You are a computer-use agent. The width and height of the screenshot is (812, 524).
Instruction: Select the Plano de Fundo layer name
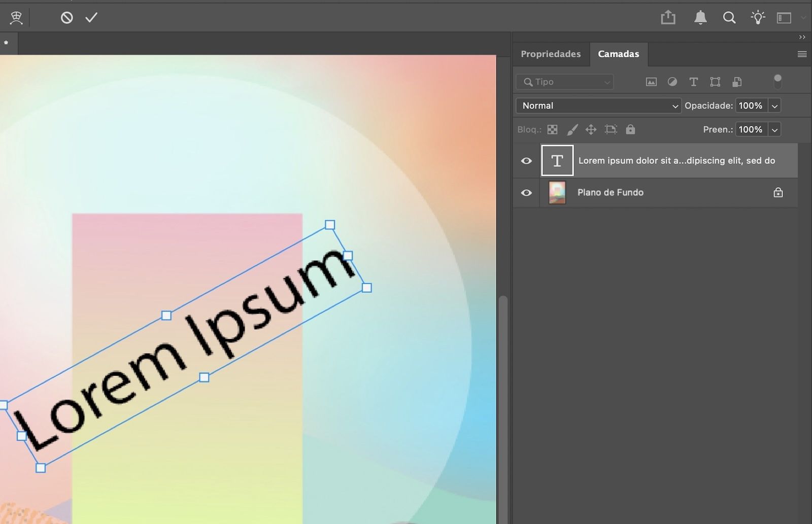pos(611,192)
